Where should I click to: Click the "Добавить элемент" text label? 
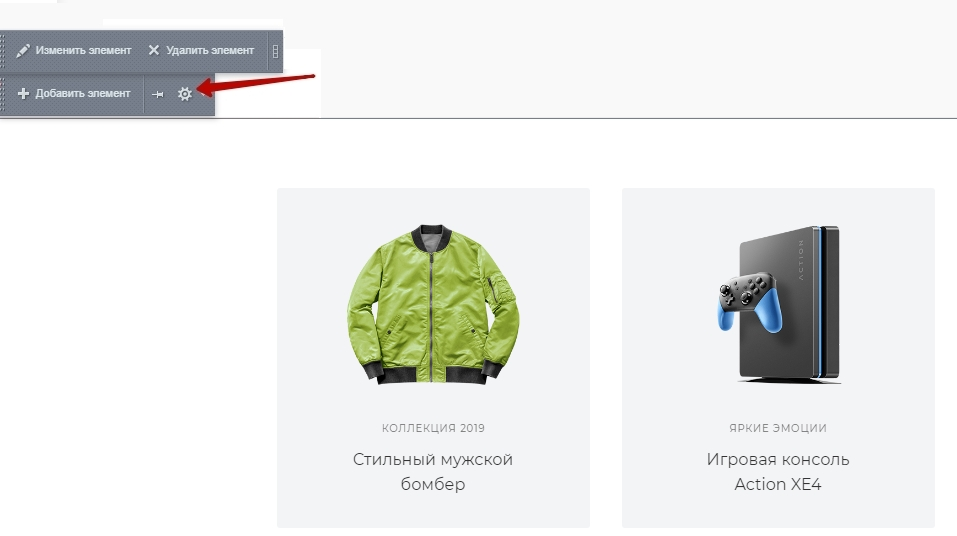(x=82, y=93)
